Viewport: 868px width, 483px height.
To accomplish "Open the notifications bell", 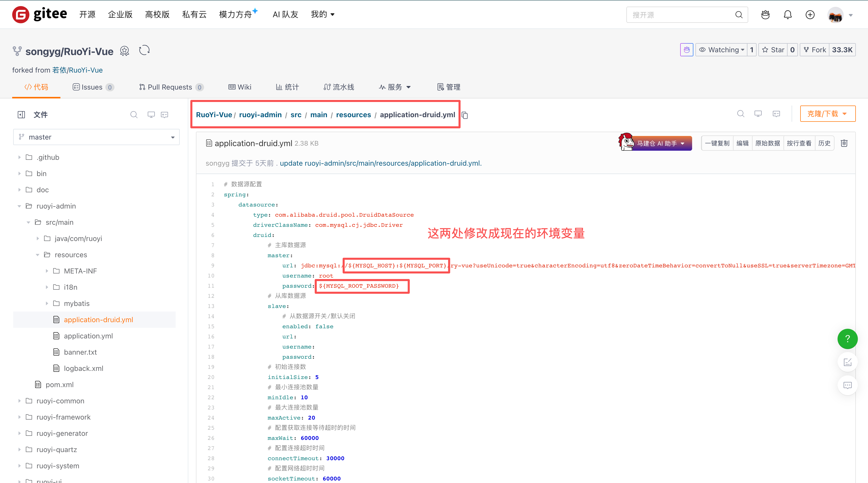I will click(x=788, y=14).
